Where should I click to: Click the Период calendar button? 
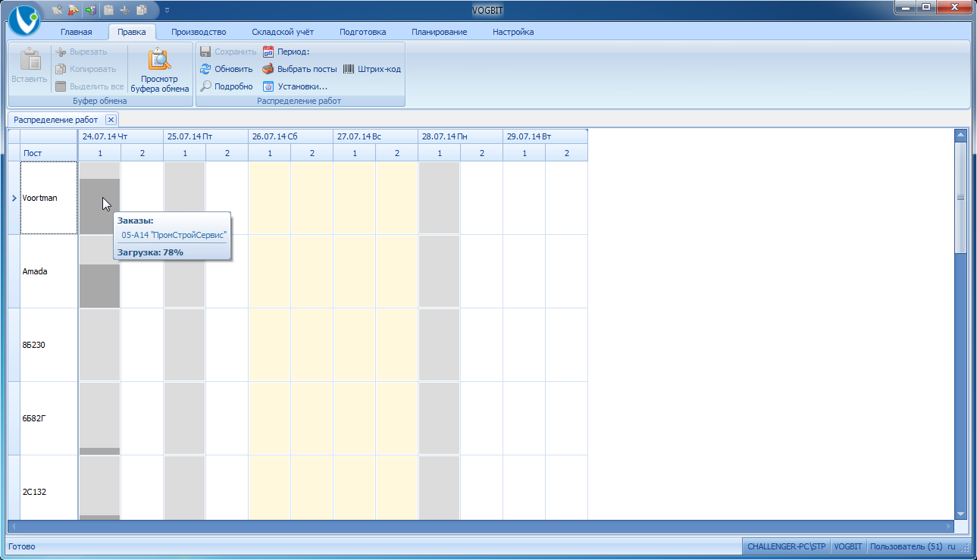click(286, 52)
